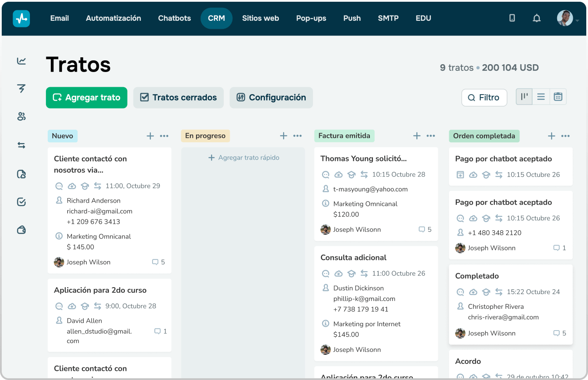
Task: Expand the Orden completada three-dot menu
Action: click(565, 136)
